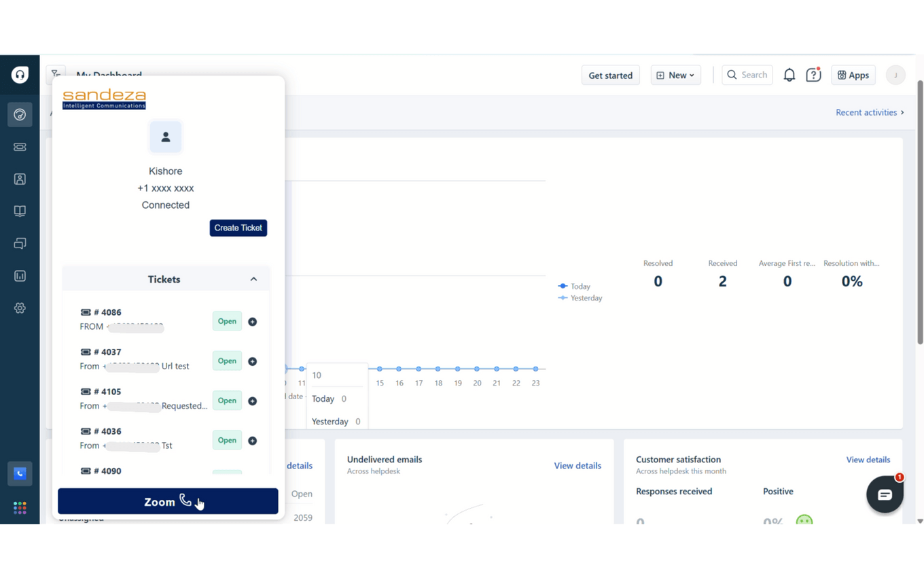Open the Tickets icon in the left sidebar
The height and width of the screenshot is (578, 924).
point(20,147)
